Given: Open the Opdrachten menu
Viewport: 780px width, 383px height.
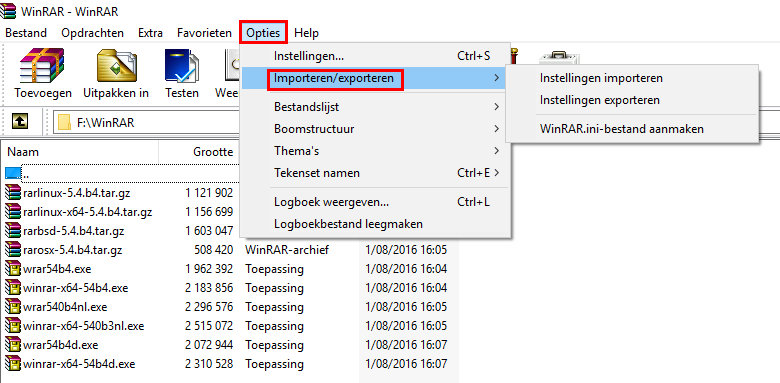Looking at the screenshot, I should point(93,33).
